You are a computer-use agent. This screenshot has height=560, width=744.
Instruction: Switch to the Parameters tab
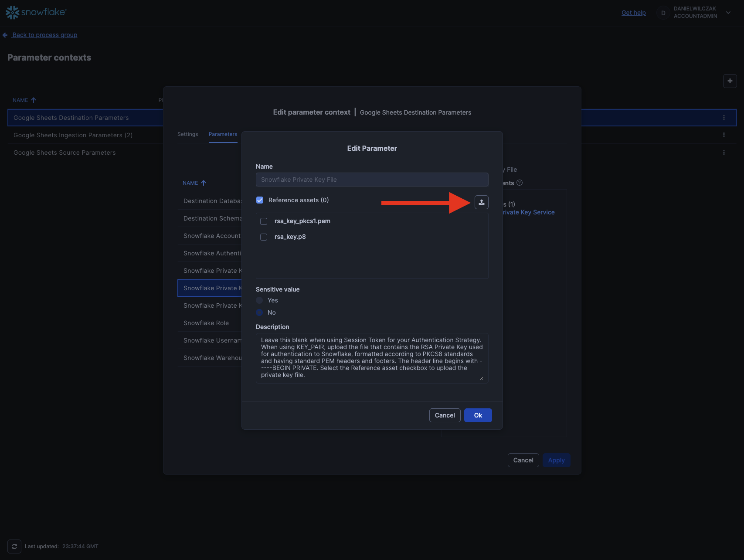tap(223, 134)
